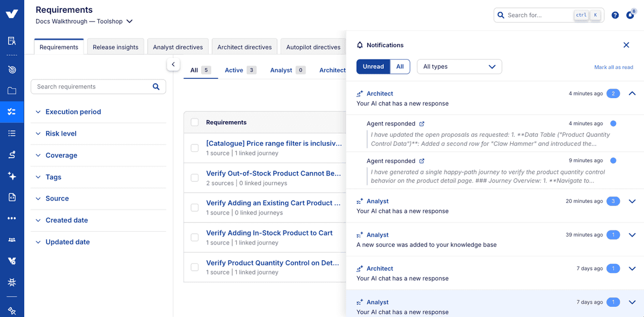644x317 pixels.
Task: Check the box for Verify Adding In-Stock Product
Action: [x=195, y=237]
